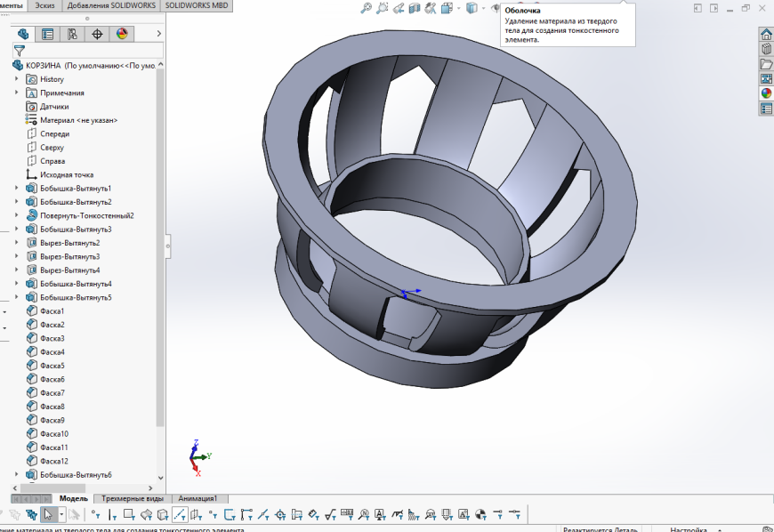This screenshot has width=774, height=532.
Task: Switch to the Эскиз ribbon tab
Action: pos(44,5)
